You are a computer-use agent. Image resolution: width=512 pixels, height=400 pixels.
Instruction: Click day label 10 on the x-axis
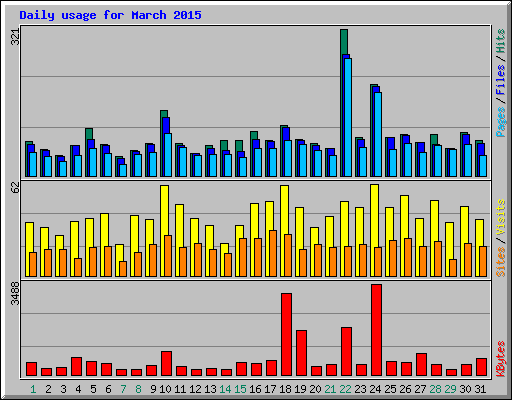[165, 389]
